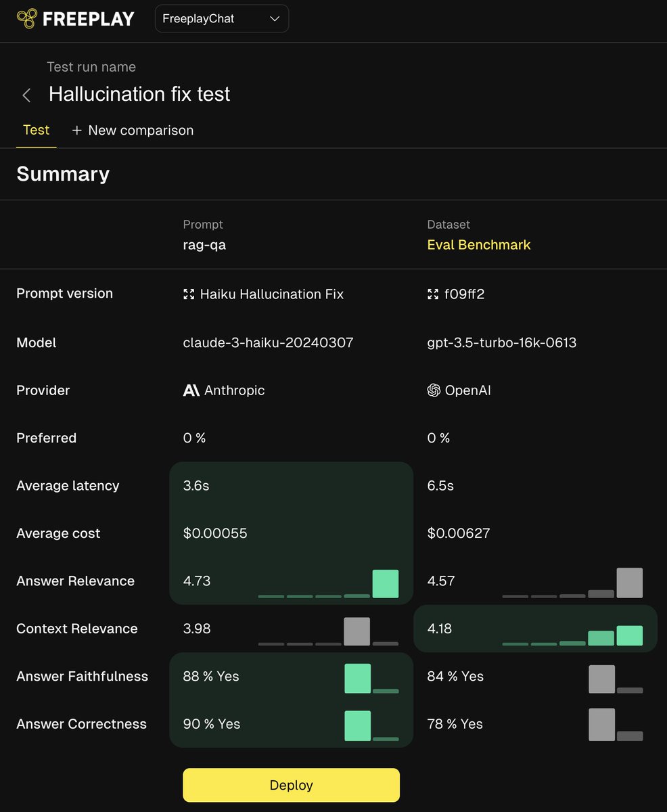Click the claude-3-haiku-20240307 model text
Screen dimensions: 667x812
coord(268,342)
